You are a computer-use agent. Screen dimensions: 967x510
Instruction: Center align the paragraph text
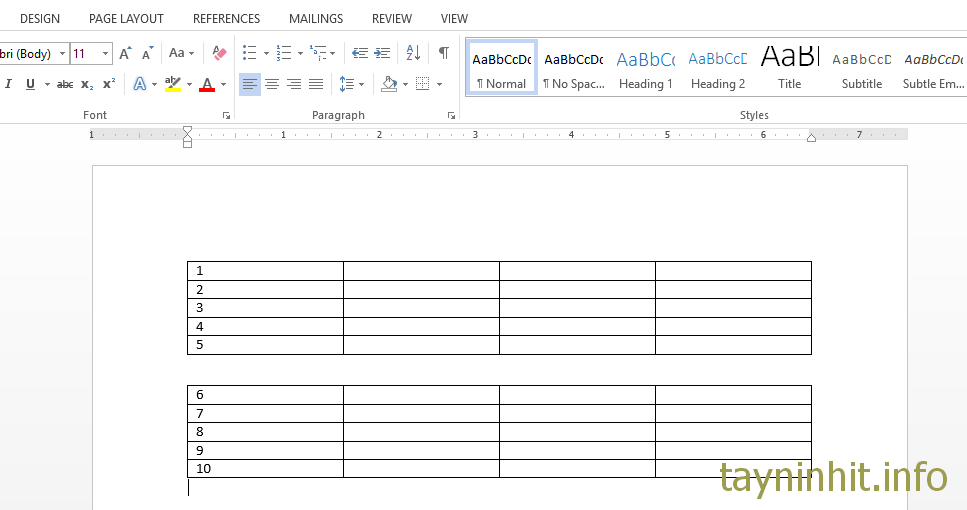(x=272, y=84)
